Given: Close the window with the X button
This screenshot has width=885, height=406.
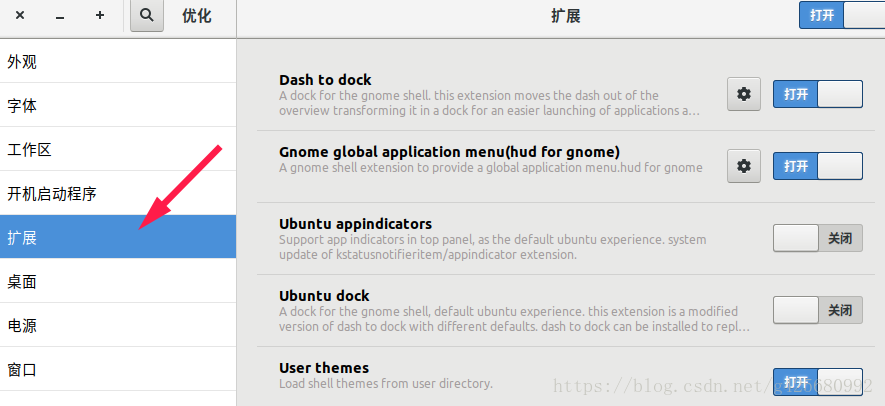Looking at the screenshot, I should (x=20, y=16).
